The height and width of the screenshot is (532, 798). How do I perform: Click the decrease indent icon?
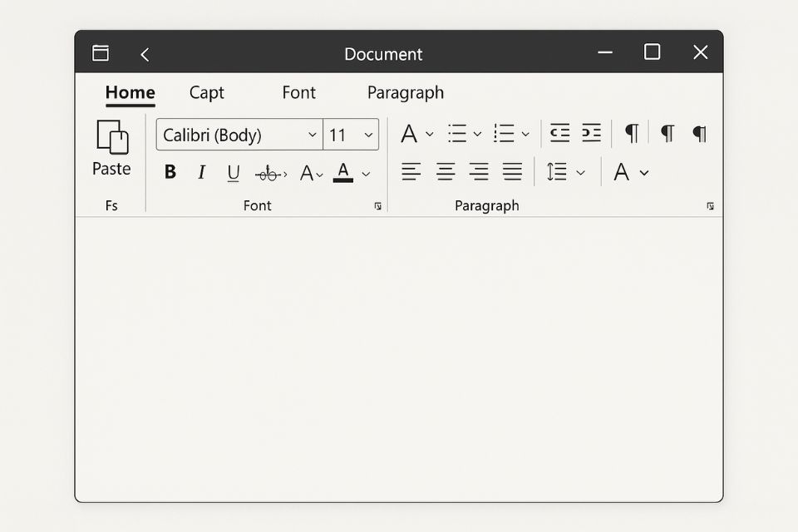tap(559, 133)
